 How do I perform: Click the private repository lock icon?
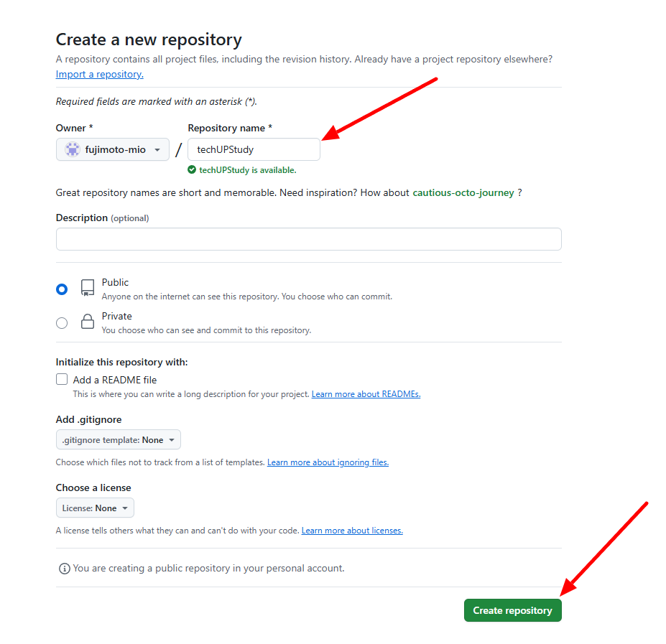click(88, 322)
